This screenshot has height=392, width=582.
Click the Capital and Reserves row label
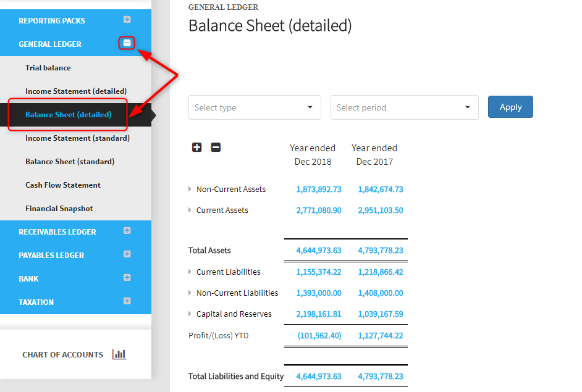coord(234,314)
